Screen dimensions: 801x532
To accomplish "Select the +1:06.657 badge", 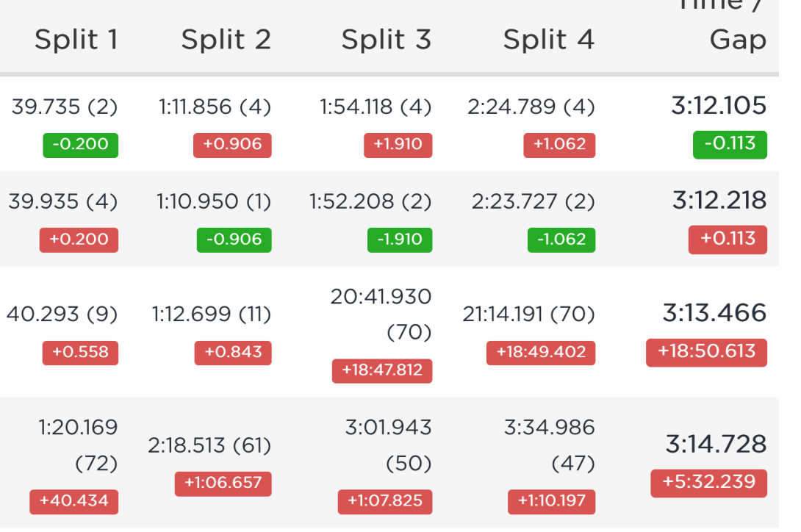I will pyautogui.click(x=223, y=484).
